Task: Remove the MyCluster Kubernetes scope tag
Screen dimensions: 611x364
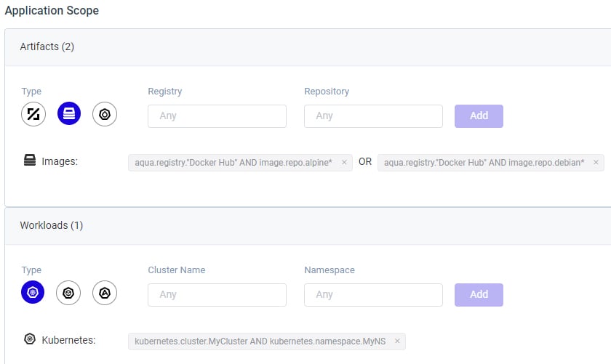Action: click(397, 341)
